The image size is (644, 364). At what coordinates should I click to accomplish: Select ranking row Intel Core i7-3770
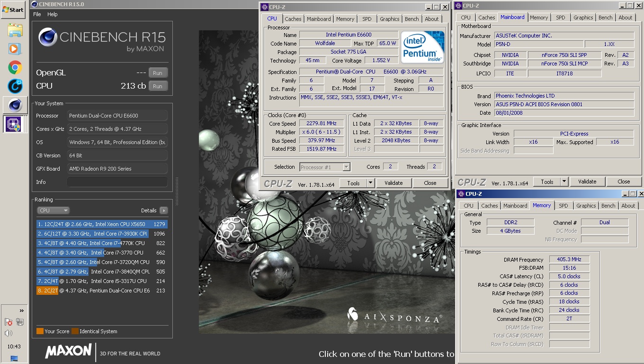click(x=102, y=253)
